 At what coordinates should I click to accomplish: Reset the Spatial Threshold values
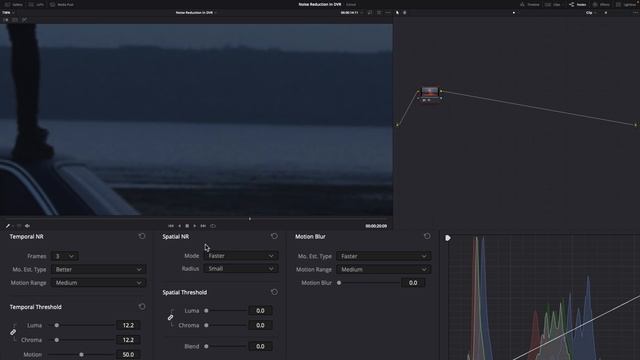274,292
